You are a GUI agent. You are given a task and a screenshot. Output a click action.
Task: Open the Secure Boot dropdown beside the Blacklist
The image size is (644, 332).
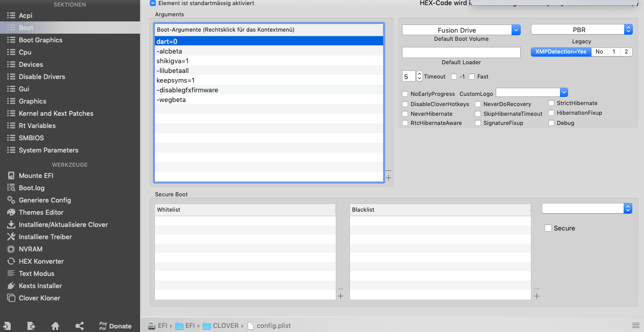pos(587,208)
